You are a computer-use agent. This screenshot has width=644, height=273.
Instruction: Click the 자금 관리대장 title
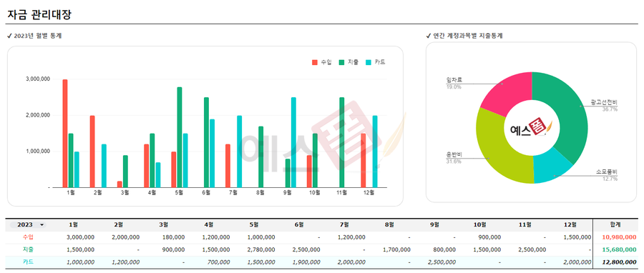tap(40, 15)
